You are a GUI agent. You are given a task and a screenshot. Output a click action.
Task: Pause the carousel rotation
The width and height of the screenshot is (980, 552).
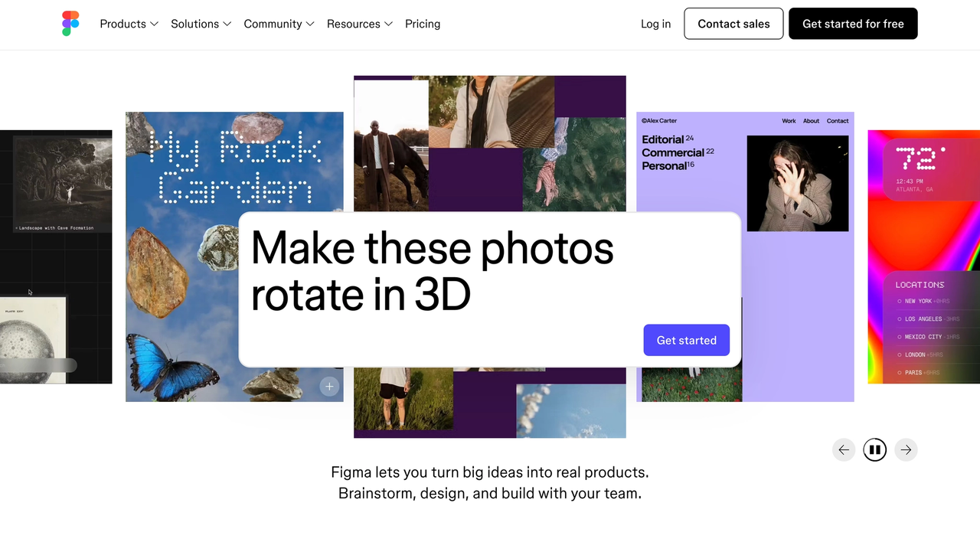click(874, 449)
